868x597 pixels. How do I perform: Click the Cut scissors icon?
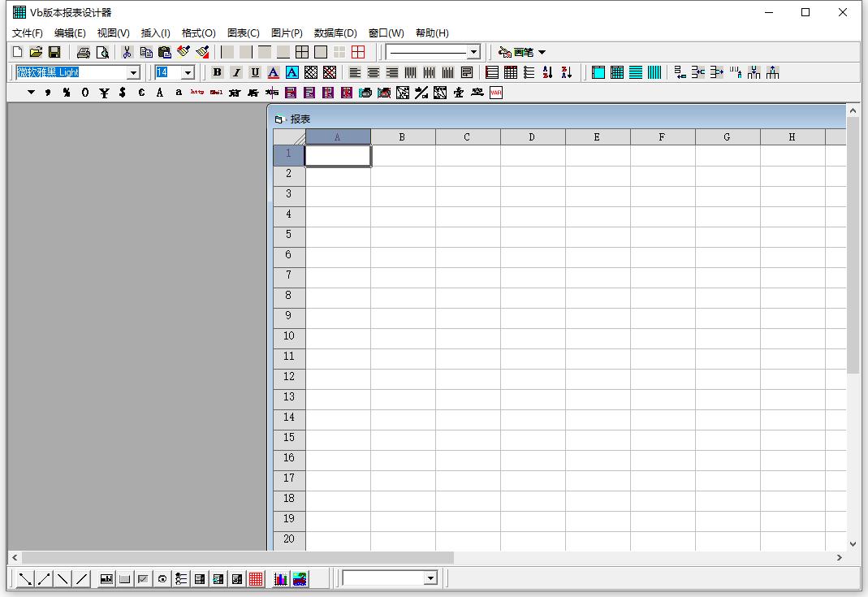(x=127, y=52)
